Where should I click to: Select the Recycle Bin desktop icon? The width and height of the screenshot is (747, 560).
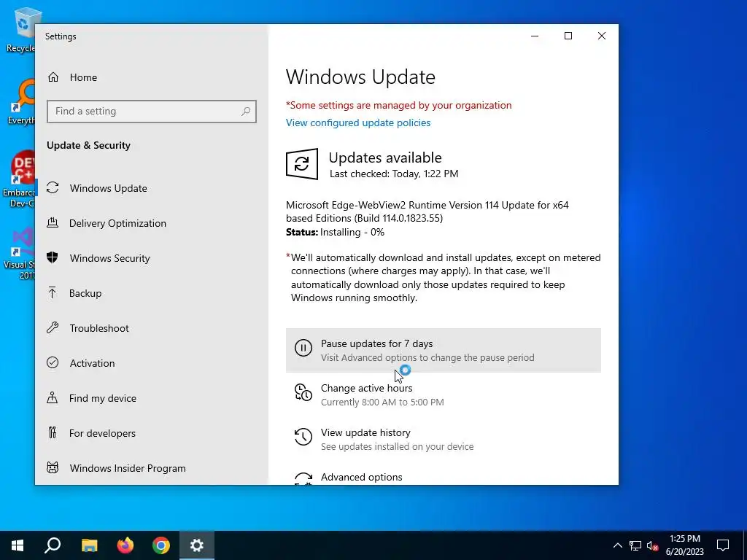coord(20,29)
